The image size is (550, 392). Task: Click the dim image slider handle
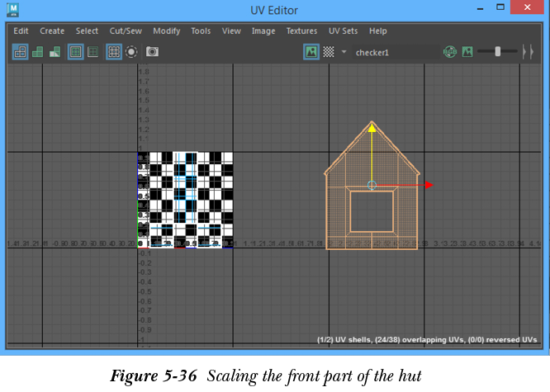click(497, 51)
